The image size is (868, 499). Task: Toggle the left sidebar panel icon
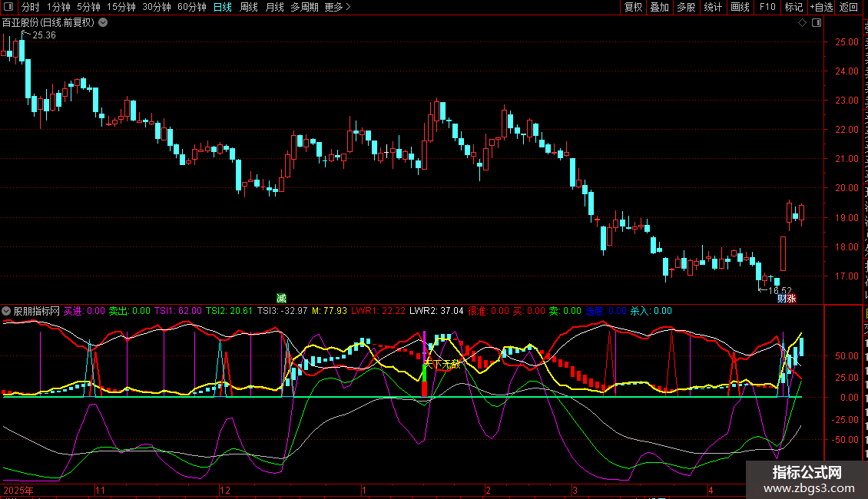(8, 8)
